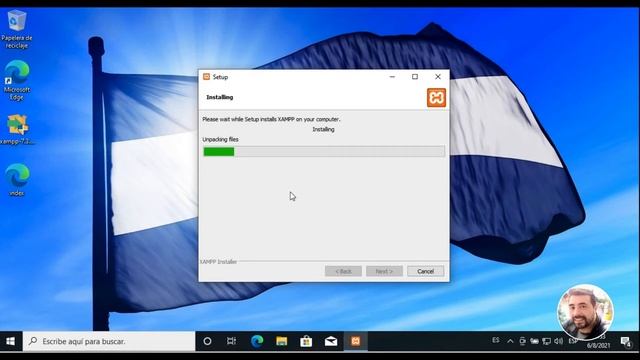Screen dimensions: 640x360
Task: Click the OneDrive cloud tray icon
Action: point(534,341)
